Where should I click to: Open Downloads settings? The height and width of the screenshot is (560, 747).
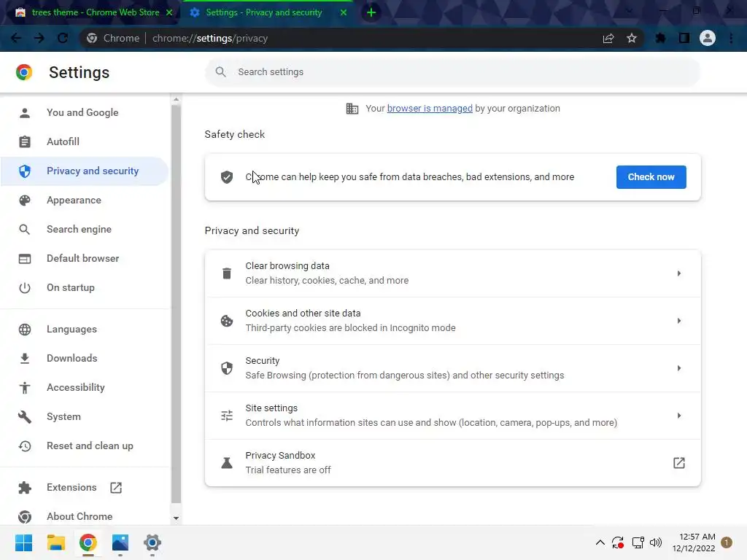tap(84, 358)
